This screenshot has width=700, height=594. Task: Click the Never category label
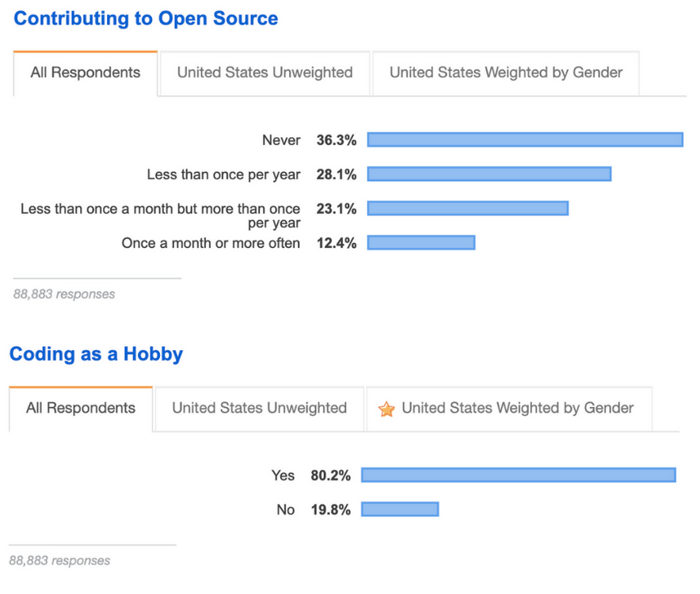coord(282,139)
